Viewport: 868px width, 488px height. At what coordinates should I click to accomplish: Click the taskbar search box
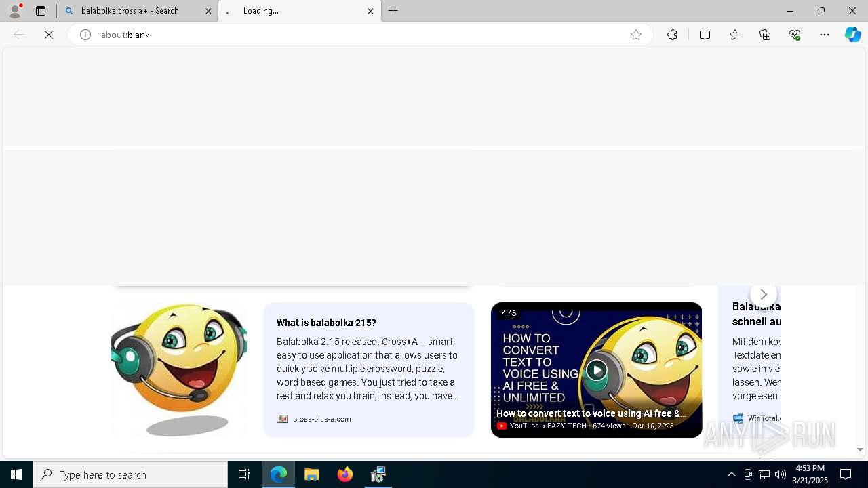[130, 474]
